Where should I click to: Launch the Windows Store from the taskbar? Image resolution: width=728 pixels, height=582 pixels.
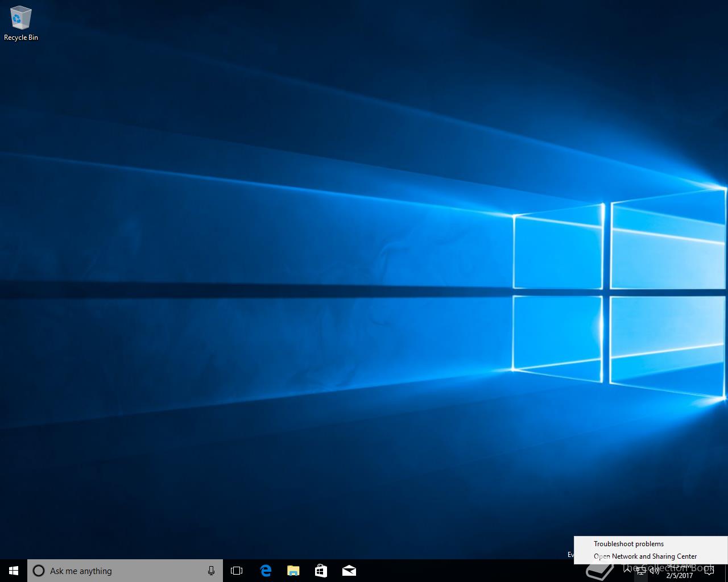pos(321,571)
